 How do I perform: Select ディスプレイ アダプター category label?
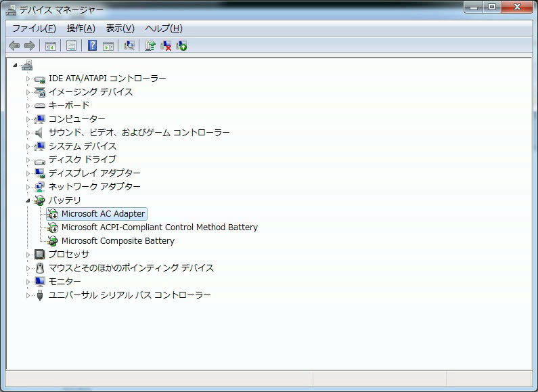click(94, 173)
